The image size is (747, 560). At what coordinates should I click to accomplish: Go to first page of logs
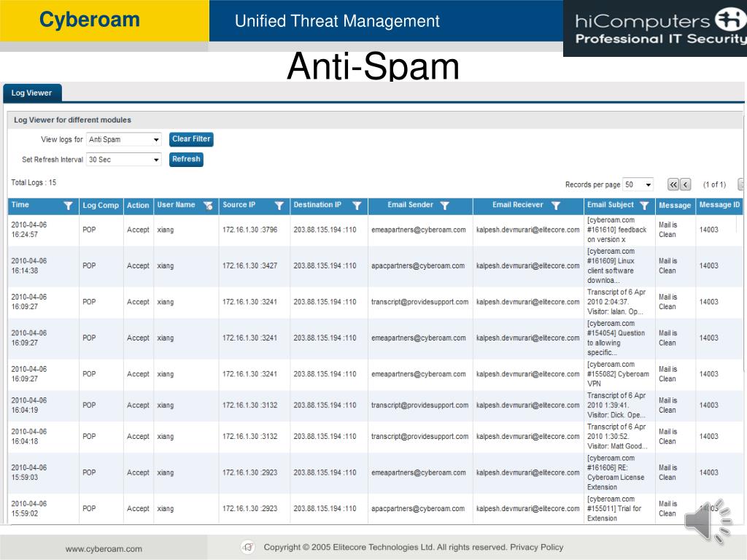pyautogui.click(x=673, y=184)
